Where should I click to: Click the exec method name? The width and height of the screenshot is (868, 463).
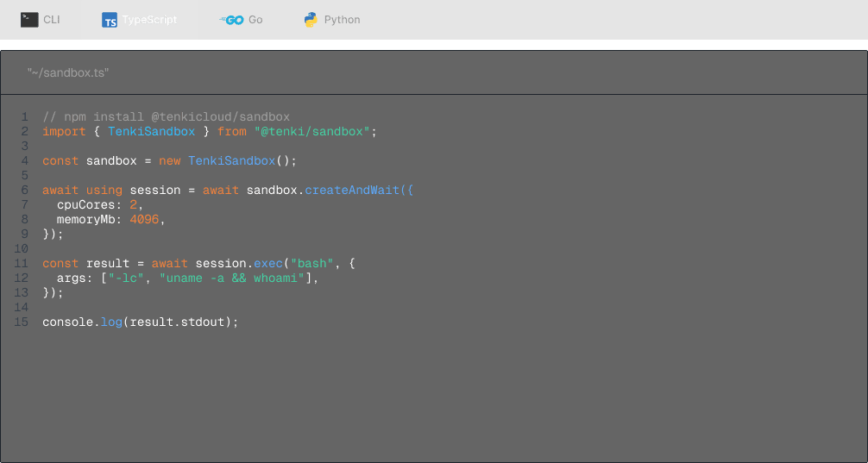pyautogui.click(x=268, y=263)
